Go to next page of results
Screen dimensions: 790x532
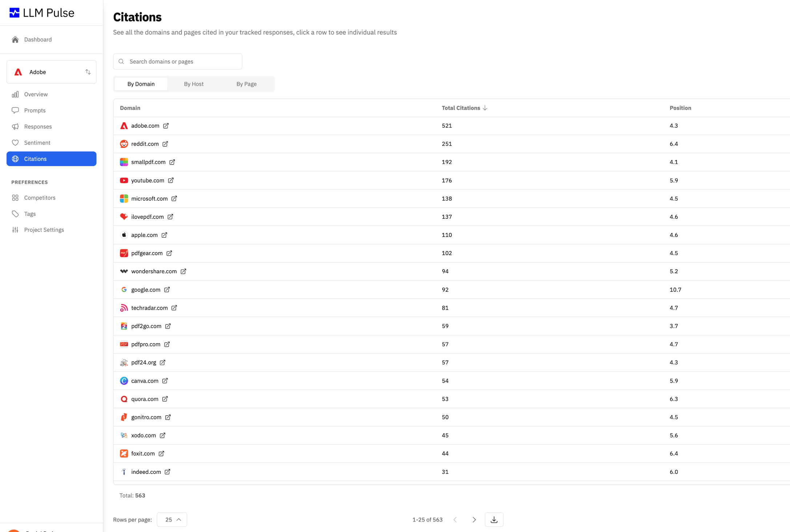474,520
